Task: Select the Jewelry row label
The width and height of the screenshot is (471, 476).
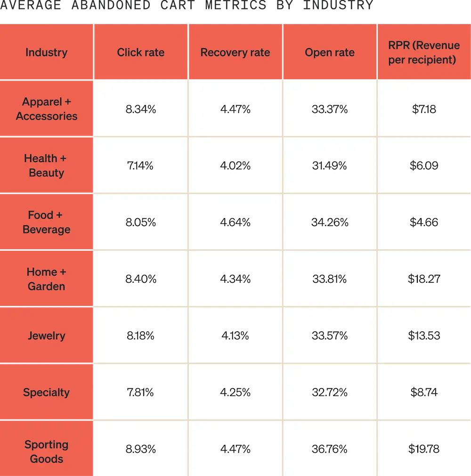Action: point(46,336)
